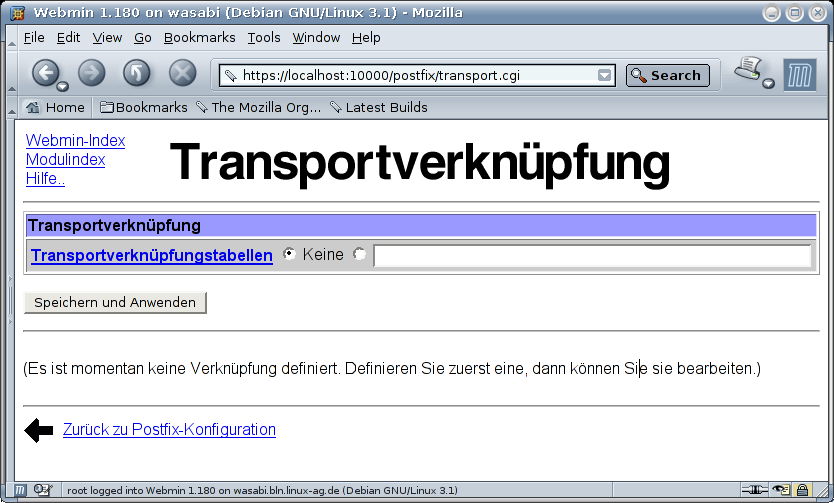Follow the Webmin-Index link
This screenshot has height=503, width=834.
point(76,140)
